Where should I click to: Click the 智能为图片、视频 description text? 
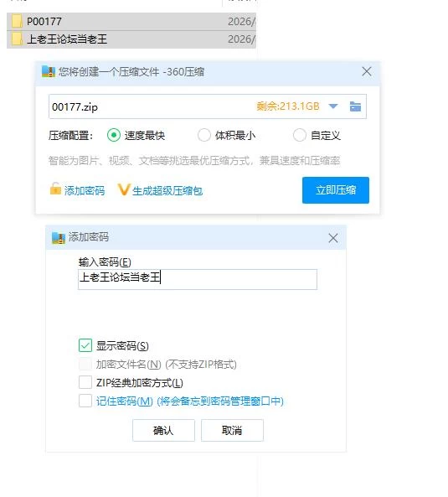pos(194,161)
